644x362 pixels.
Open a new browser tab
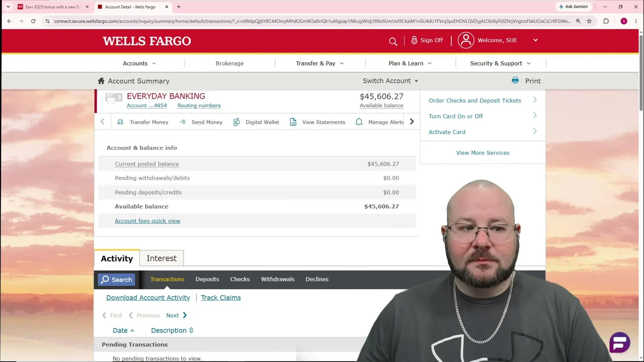pyautogui.click(x=179, y=7)
